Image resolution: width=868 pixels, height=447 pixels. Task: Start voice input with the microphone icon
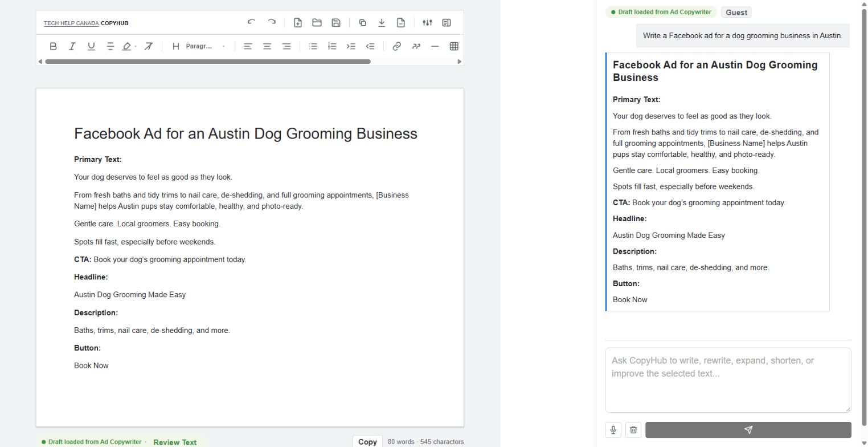pyautogui.click(x=613, y=430)
